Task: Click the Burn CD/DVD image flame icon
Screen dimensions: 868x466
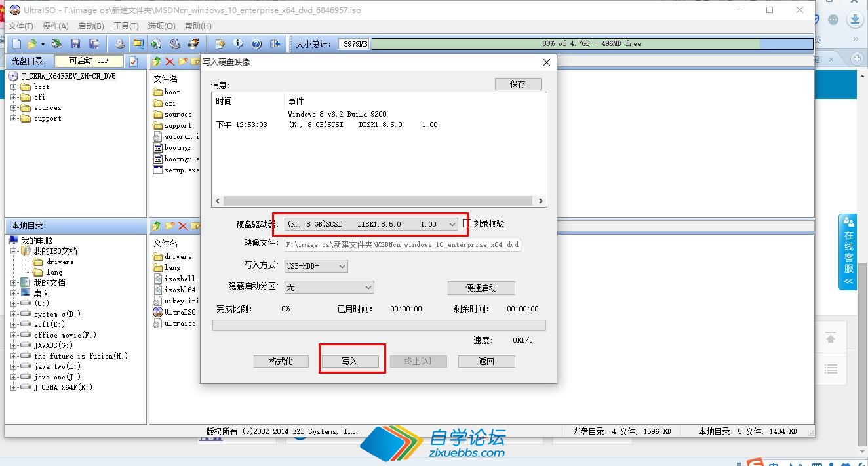Action: point(193,44)
